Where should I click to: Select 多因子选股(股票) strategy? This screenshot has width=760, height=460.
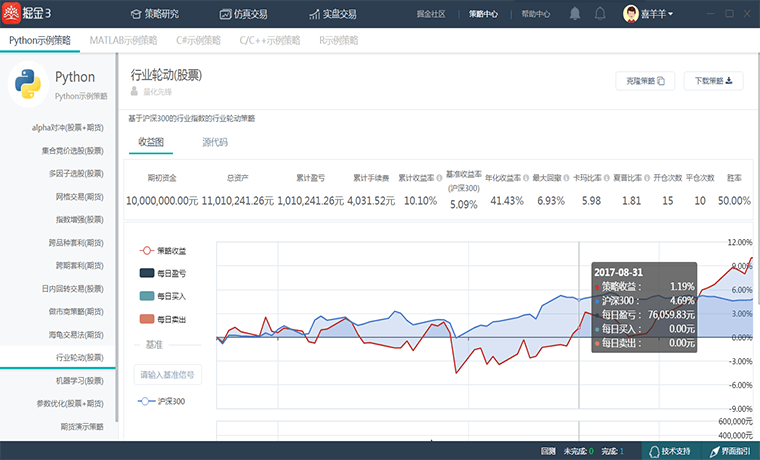[x=76, y=174]
